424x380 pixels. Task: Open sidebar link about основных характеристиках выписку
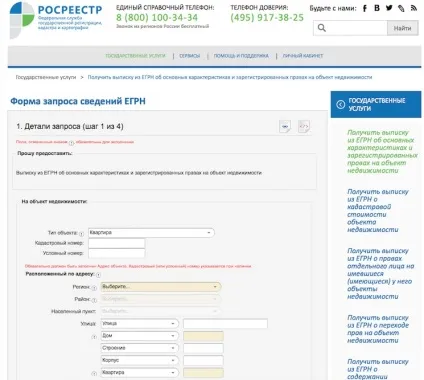tap(382, 151)
